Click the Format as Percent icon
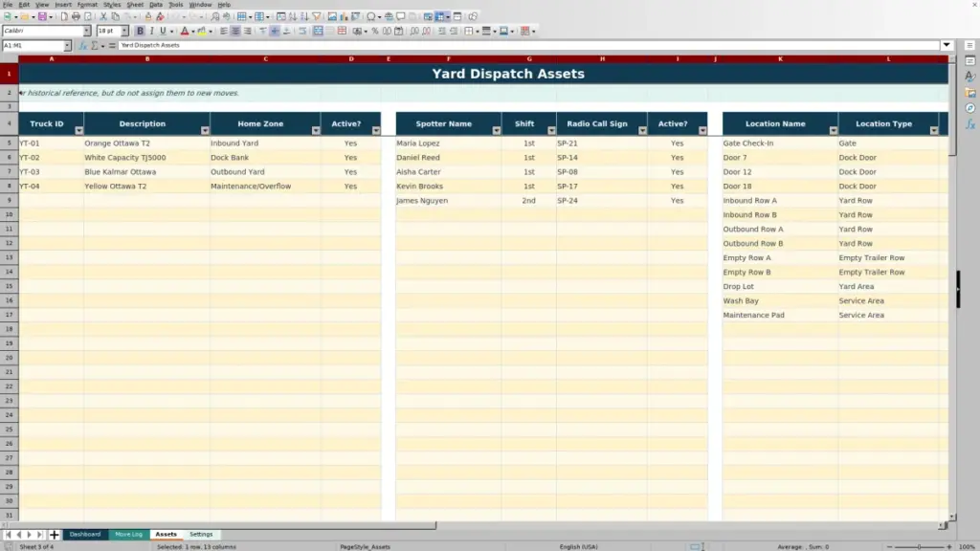 375,31
